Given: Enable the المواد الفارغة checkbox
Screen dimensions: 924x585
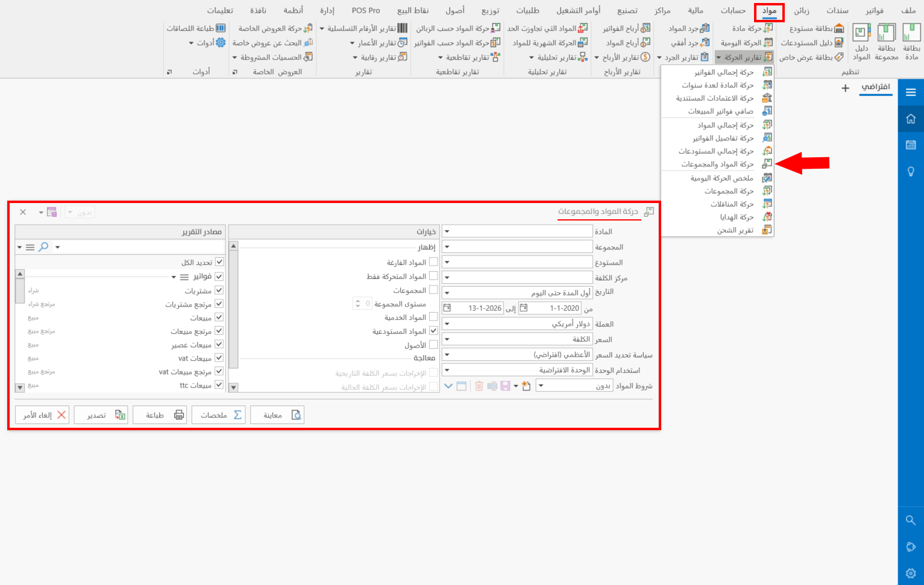Looking at the screenshot, I should (433, 260).
